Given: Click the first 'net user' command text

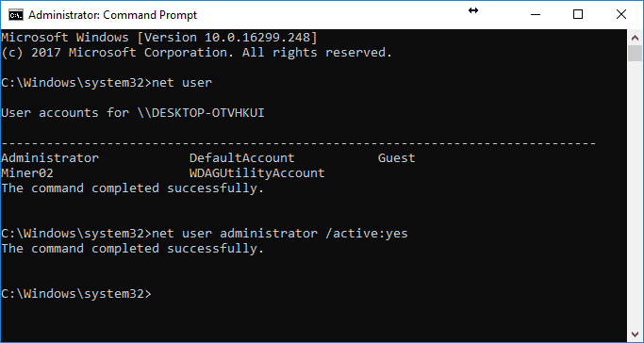Looking at the screenshot, I should click(182, 83).
